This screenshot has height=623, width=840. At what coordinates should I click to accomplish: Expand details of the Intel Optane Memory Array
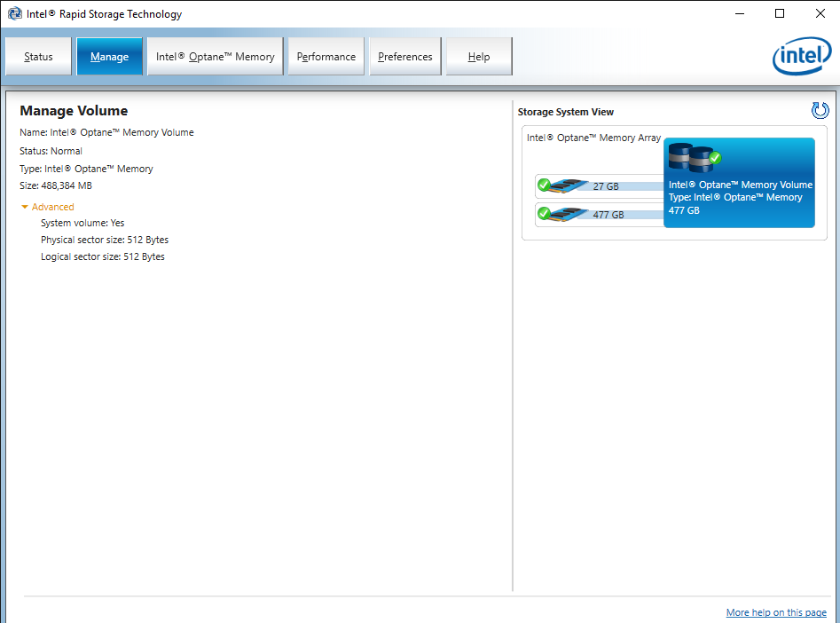(595, 138)
